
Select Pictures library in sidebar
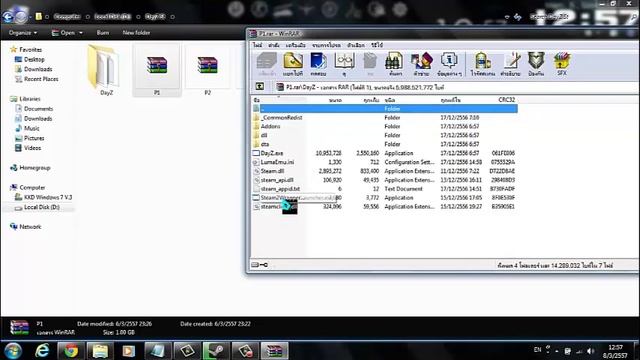click(34, 138)
